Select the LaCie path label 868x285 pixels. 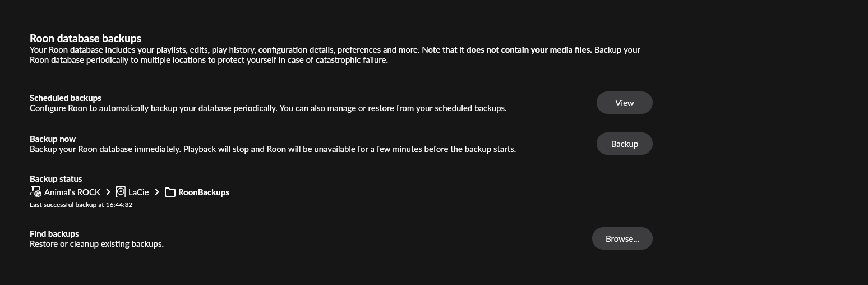(138, 192)
